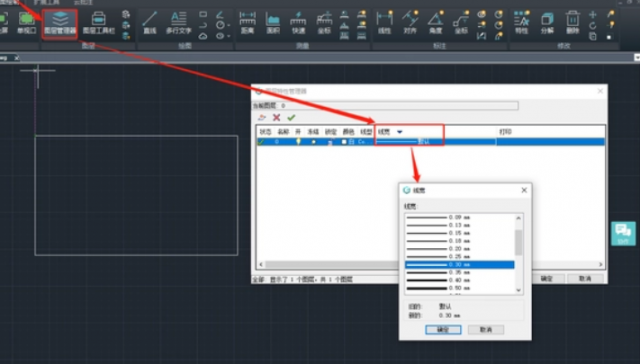Click the 线宽 column header dropdown arrow
640x364 pixels.
pos(400,132)
